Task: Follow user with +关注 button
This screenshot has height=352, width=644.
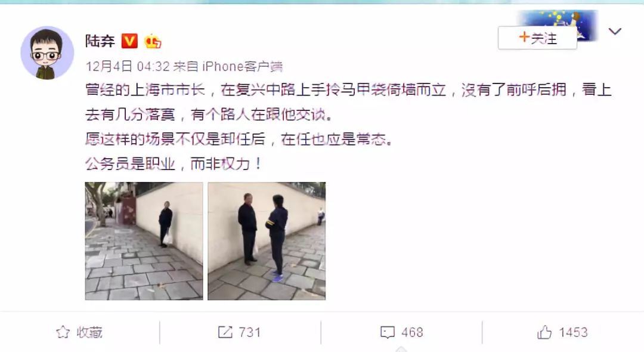Action: point(537,38)
